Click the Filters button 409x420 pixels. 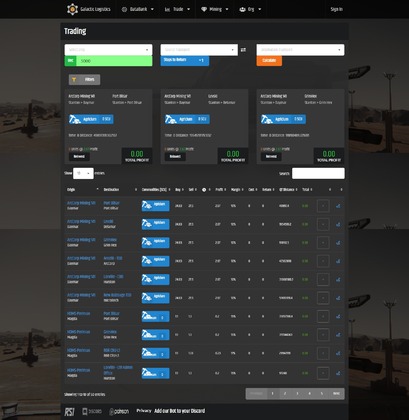point(84,80)
